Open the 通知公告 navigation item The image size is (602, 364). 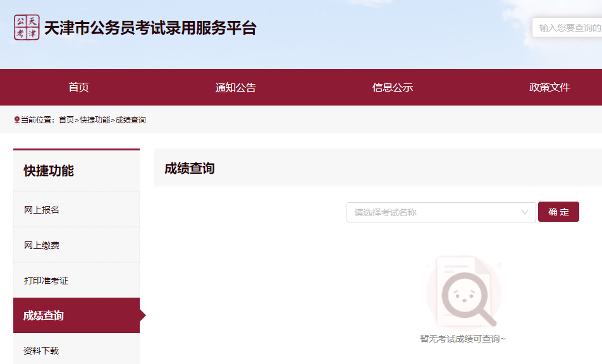235,88
